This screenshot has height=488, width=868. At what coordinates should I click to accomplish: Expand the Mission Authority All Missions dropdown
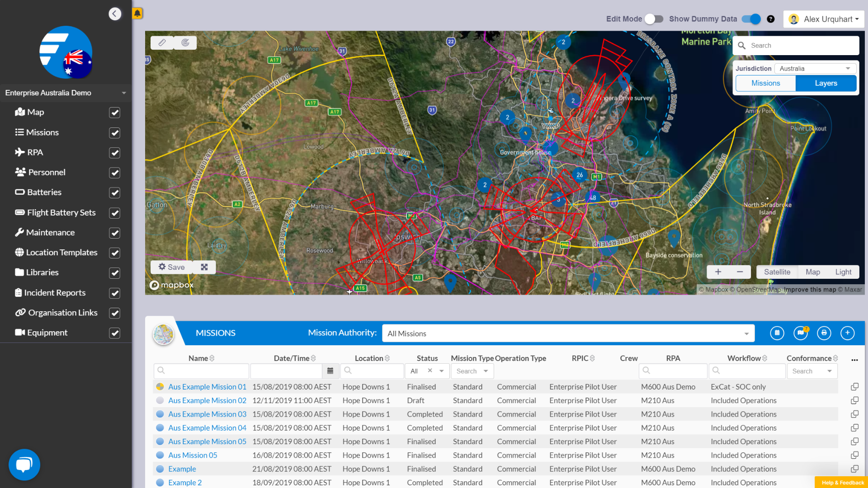coord(568,333)
